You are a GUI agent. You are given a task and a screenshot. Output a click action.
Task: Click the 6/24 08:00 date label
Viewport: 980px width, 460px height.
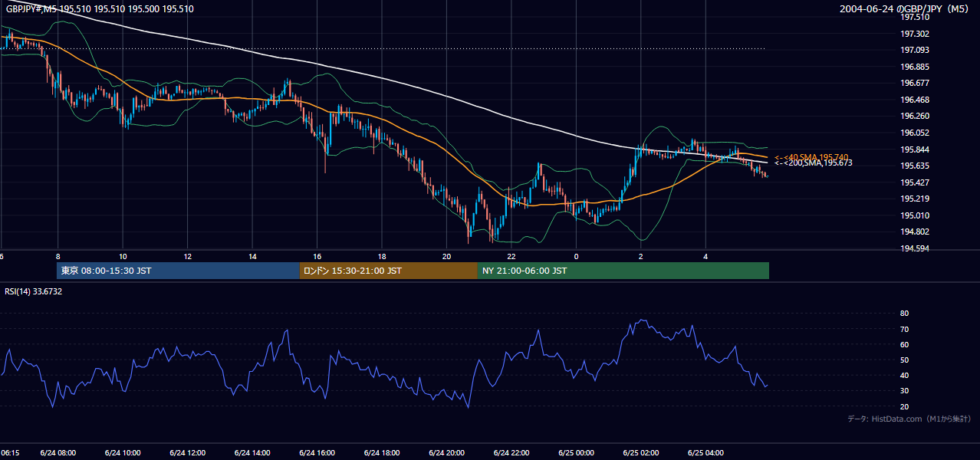tap(58, 452)
